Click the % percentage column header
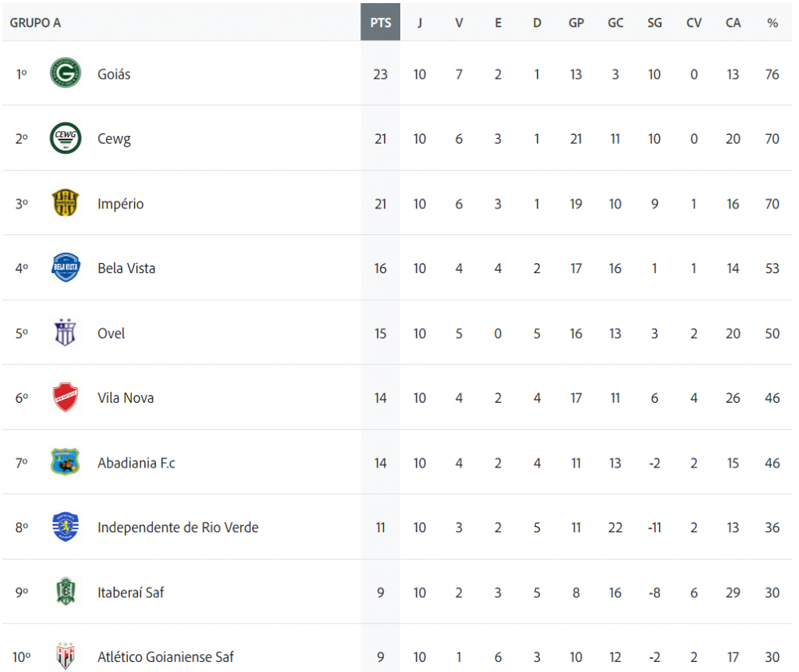 [x=772, y=23]
